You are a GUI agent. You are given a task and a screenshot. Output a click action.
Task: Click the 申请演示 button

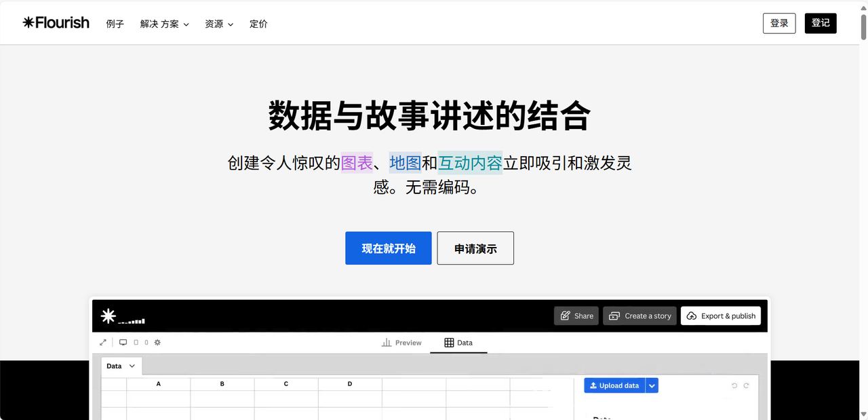tap(475, 248)
